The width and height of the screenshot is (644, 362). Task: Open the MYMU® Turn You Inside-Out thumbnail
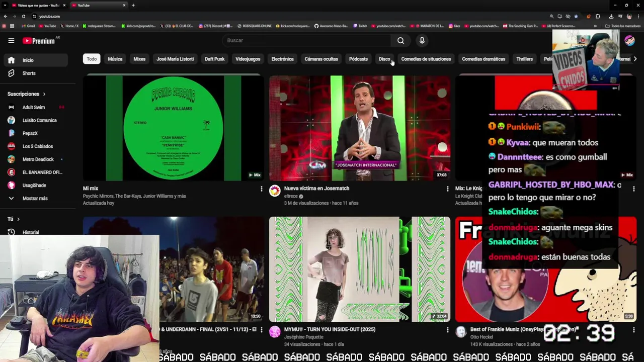359,269
